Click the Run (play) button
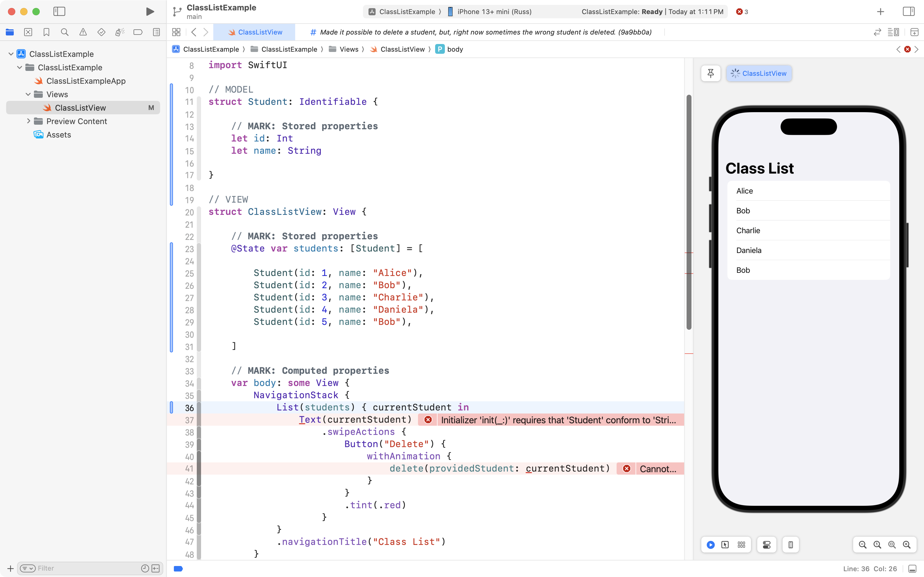Viewport: 924px width, 577px height. point(150,11)
